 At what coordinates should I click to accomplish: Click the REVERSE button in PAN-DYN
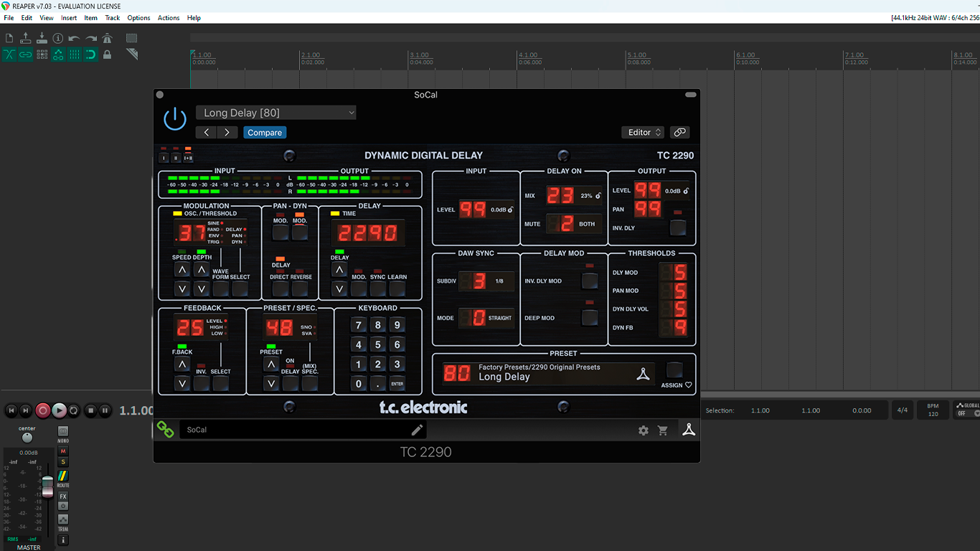300,289
